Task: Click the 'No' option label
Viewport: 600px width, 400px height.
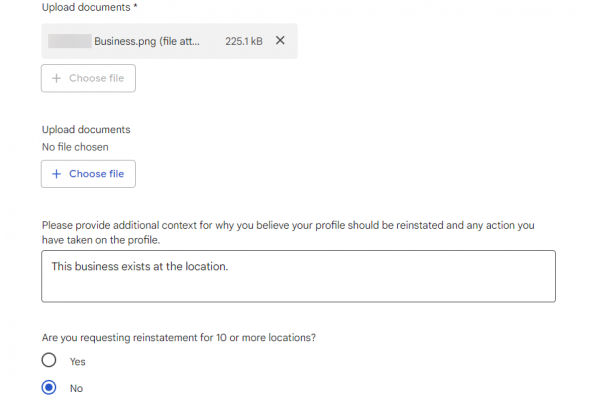Action: 76,388
